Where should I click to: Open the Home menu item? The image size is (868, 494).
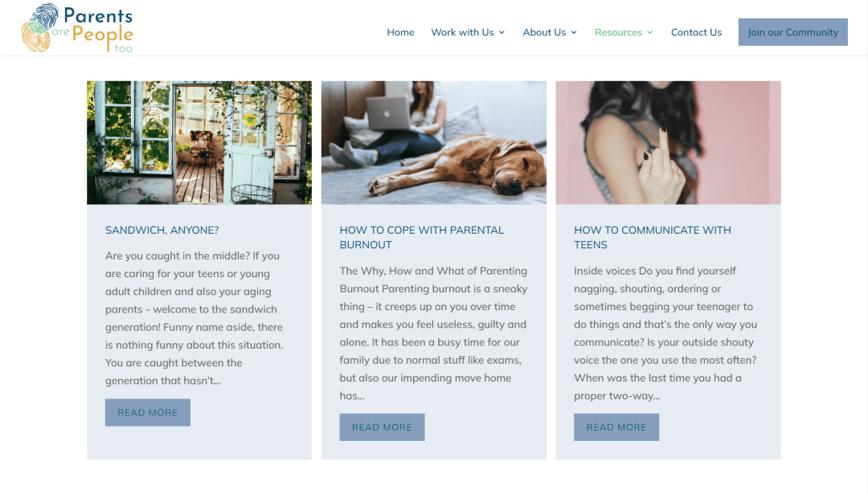pos(400,32)
